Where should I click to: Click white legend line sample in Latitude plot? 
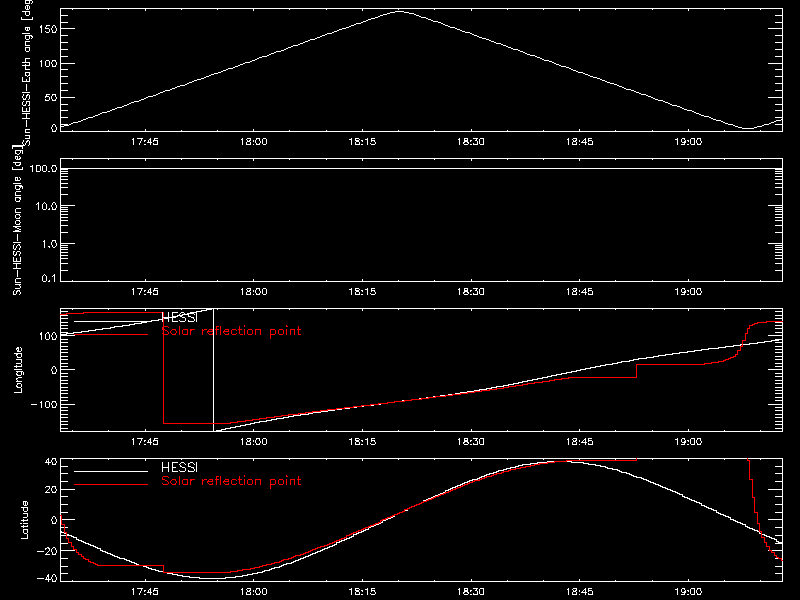pyautogui.click(x=111, y=471)
